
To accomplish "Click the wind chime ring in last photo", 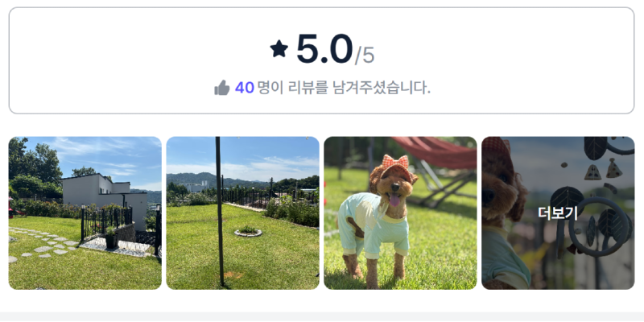I will coord(599,227).
